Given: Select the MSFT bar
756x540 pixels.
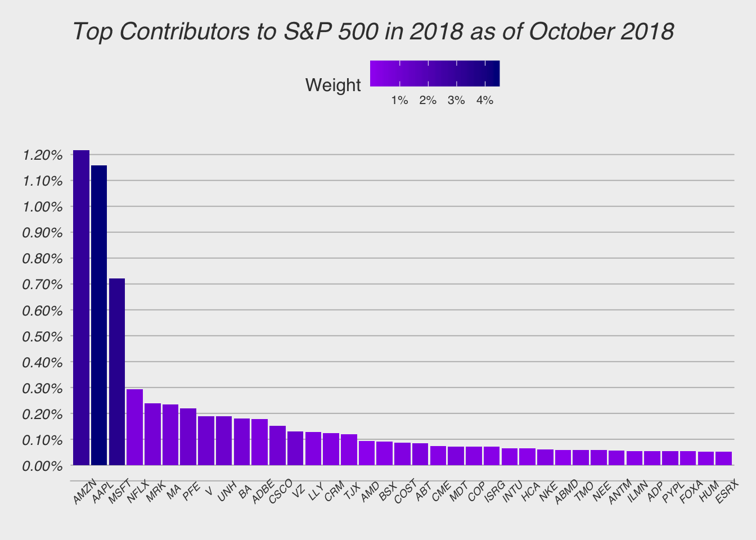Looking at the screenshot, I should pos(117,372).
